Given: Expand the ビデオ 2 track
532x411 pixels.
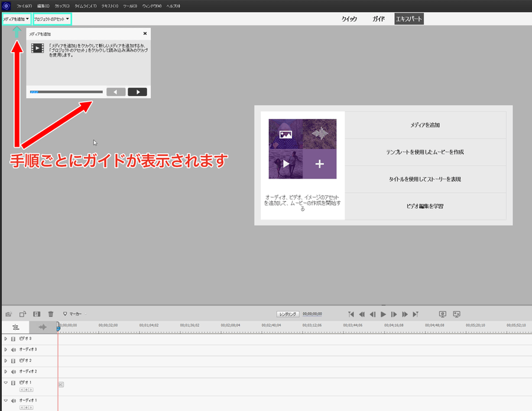Looking at the screenshot, I should (6, 361).
